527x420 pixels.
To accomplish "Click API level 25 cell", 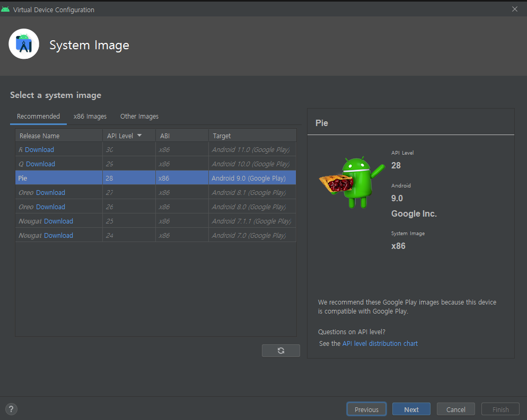I will click(x=129, y=221).
